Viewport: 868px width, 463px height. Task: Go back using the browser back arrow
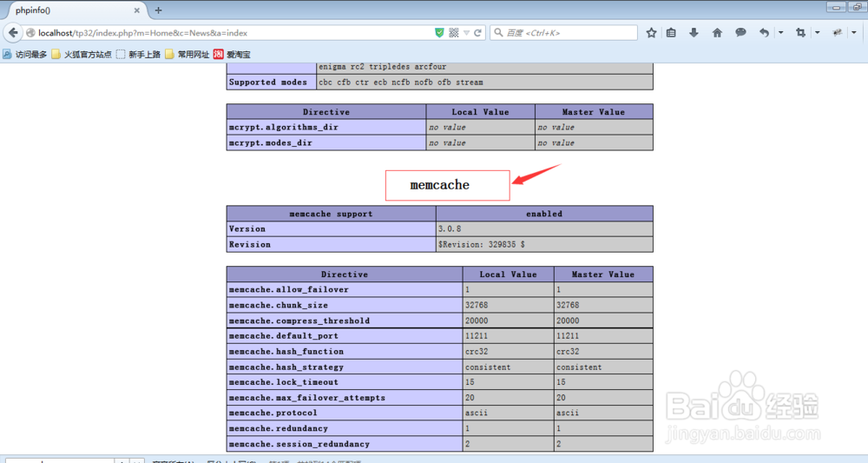pyautogui.click(x=13, y=33)
